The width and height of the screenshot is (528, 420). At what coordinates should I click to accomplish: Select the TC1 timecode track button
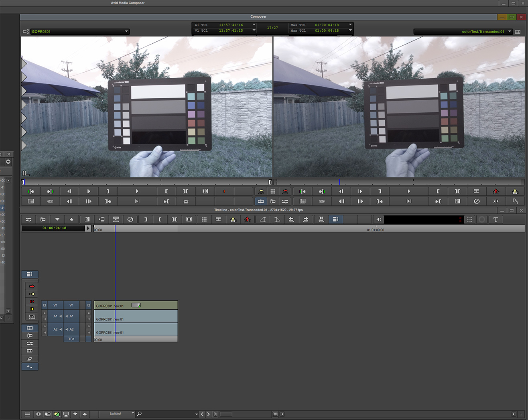pos(71,339)
